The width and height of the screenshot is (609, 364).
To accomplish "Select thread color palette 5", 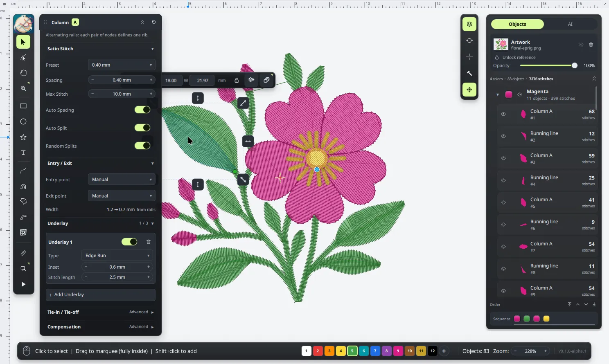I will [352, 351].
